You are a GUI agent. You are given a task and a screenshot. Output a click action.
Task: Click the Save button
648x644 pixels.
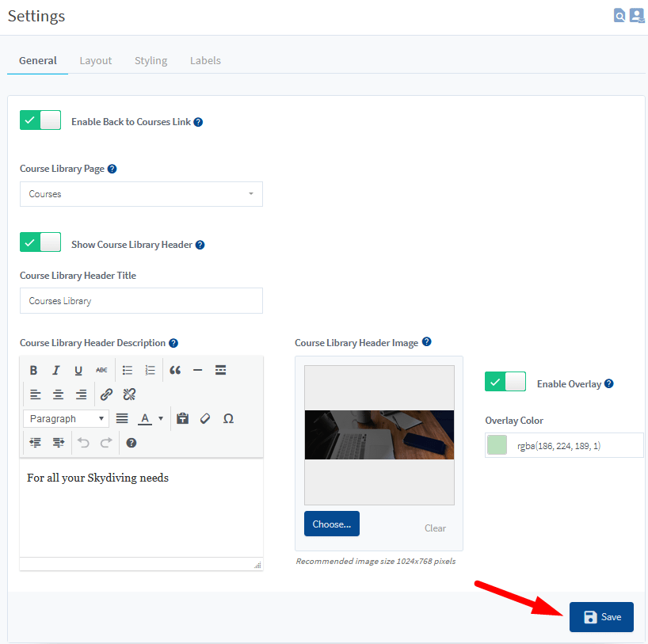(601, 617)
